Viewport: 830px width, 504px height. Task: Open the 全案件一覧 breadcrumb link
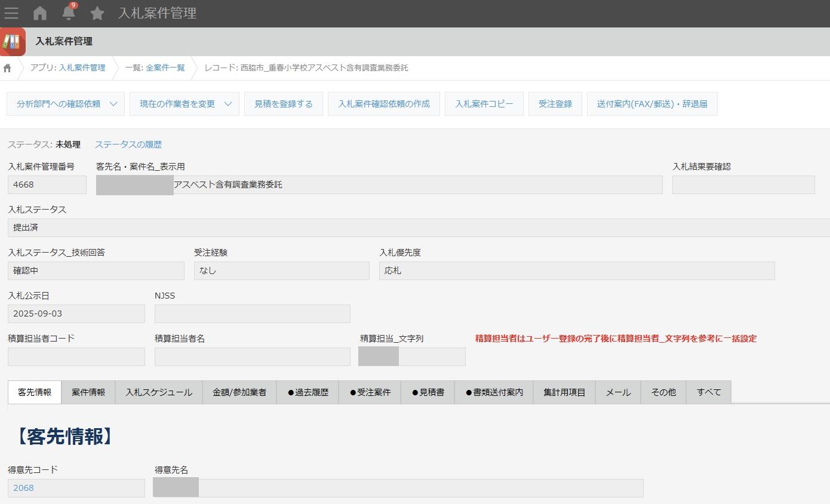point(165,68)
